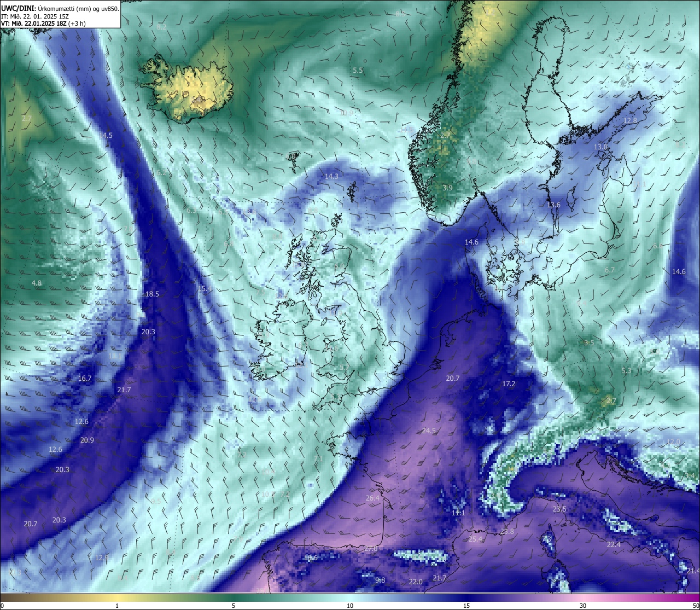Image resolution: width=700 pixels, height=610 pixels.
Task: Click the 16.7 value label
Action: tap(85, 379)
